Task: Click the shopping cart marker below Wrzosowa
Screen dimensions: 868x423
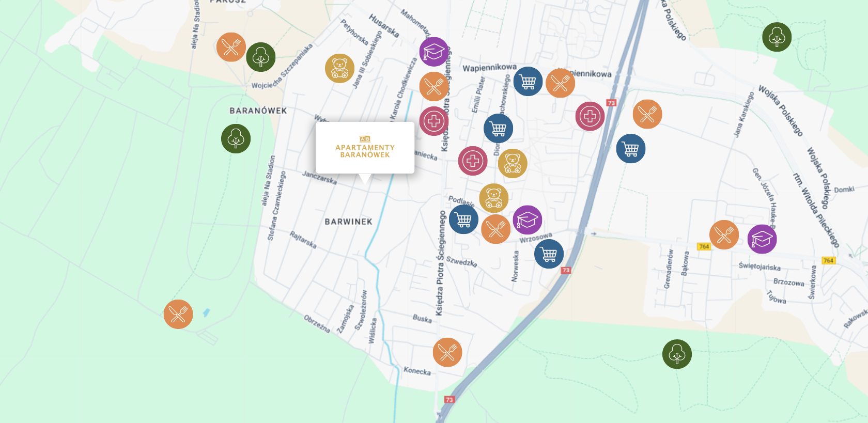Action: coord(549,254)
